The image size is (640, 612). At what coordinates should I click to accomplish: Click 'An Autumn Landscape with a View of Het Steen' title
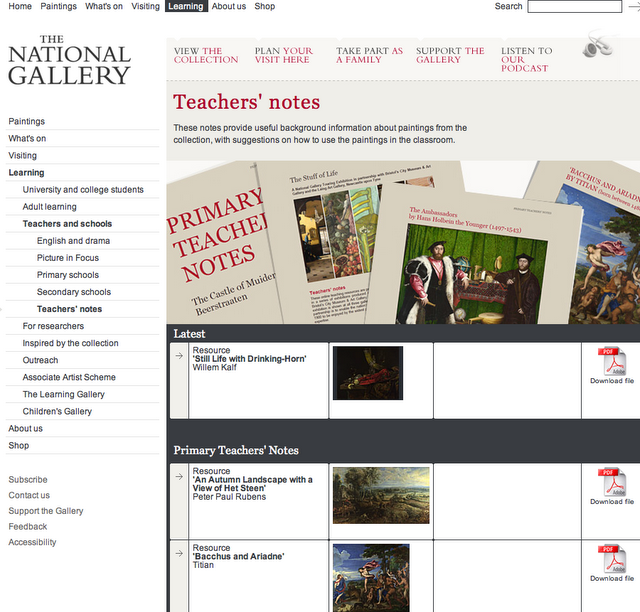point(253,484)
